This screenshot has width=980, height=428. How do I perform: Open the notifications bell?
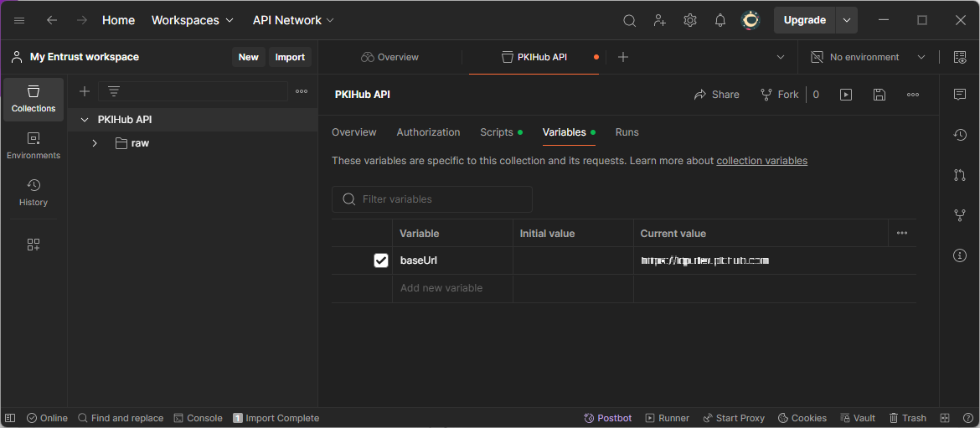720,20
